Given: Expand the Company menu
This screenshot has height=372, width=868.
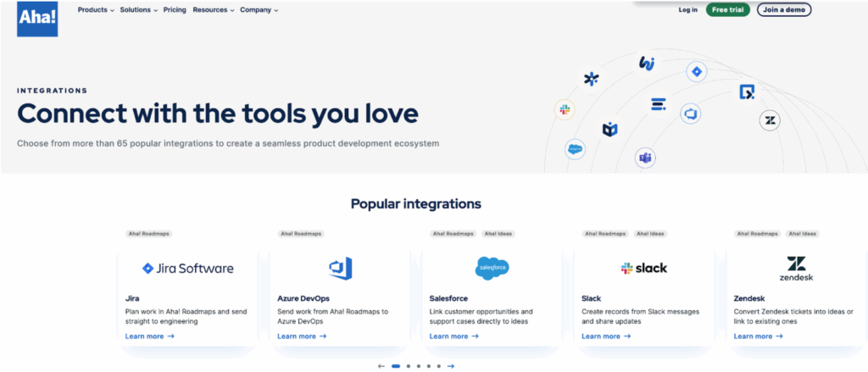Looking at the screenshot, I should pos(259,10).
